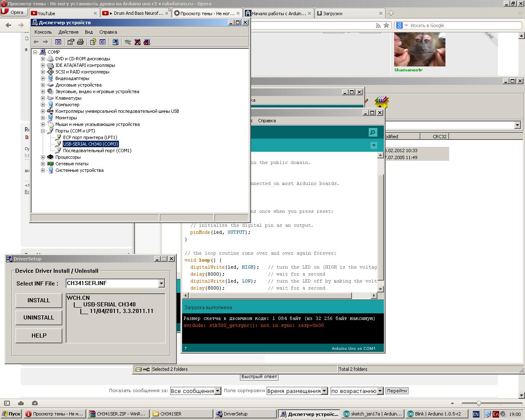Viewport: 525px width, 420px height.
Task: Click Scan for hardware changes icon
Action: click(x=115, y=42)
